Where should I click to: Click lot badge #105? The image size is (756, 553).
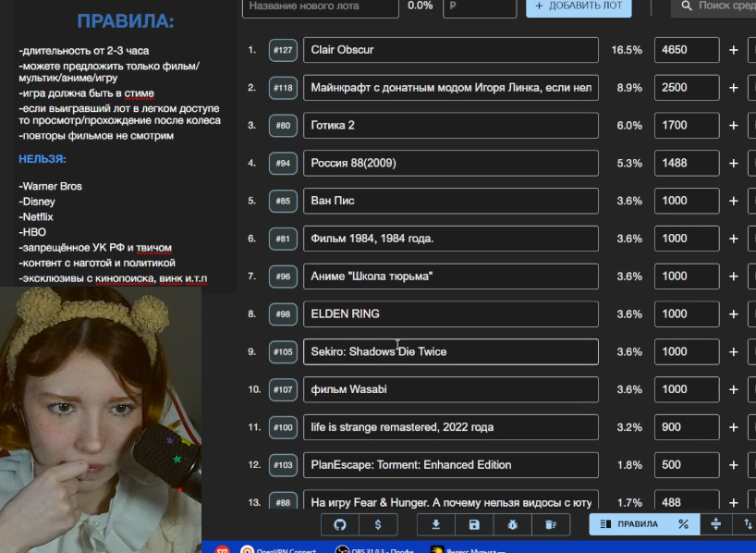(283, 351)
